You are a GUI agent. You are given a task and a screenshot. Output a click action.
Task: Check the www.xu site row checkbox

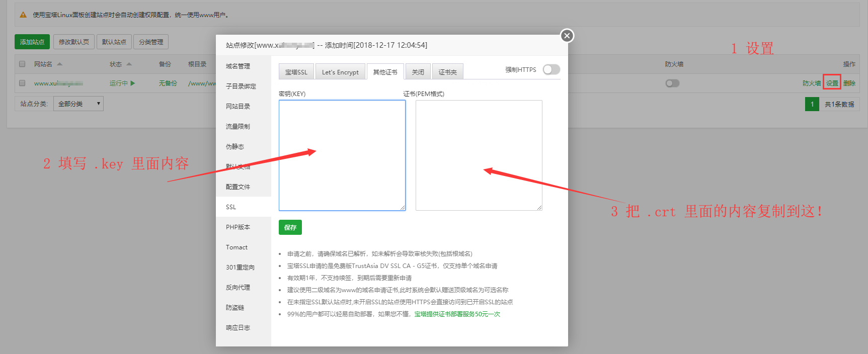click(22, 83)
